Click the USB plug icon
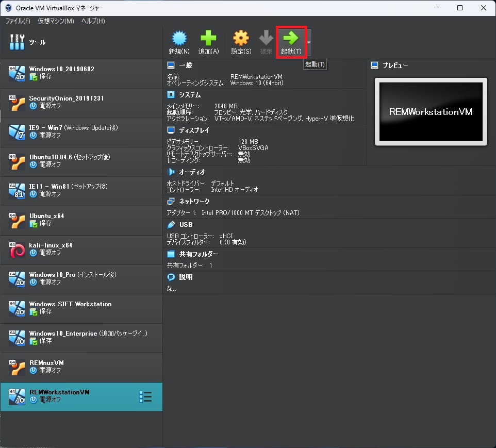496x448 pixels. [x=171, y=225]
